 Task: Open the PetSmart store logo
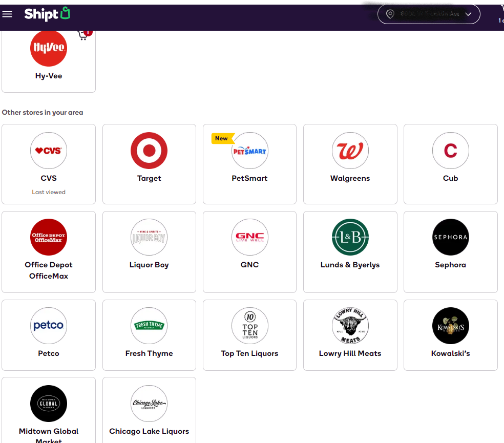(249, 151)
